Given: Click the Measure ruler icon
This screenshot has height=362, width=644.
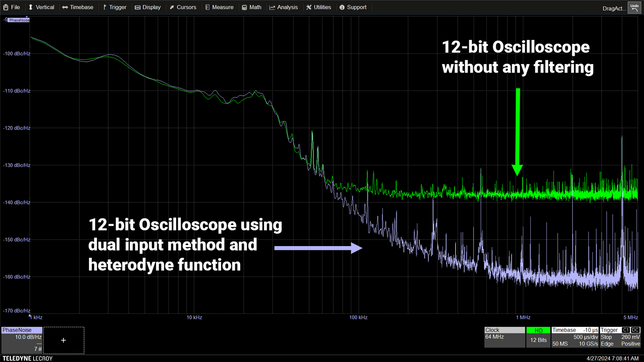Looking at the screenshot, I should (x=207, y=7).
